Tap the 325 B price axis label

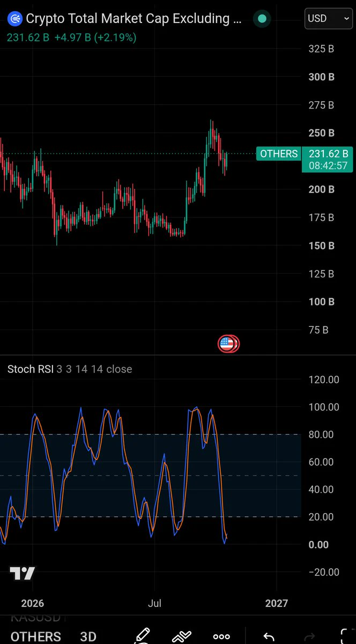[x=321, y=49]
